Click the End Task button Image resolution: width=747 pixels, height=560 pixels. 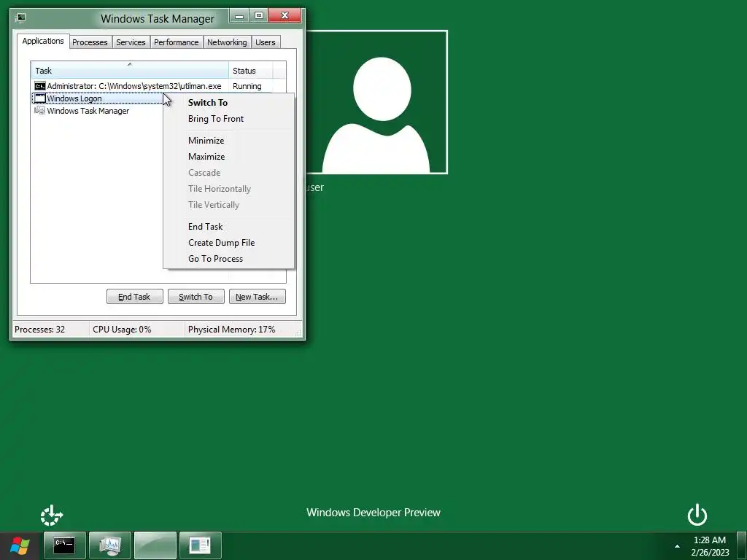tap(135, 297)
